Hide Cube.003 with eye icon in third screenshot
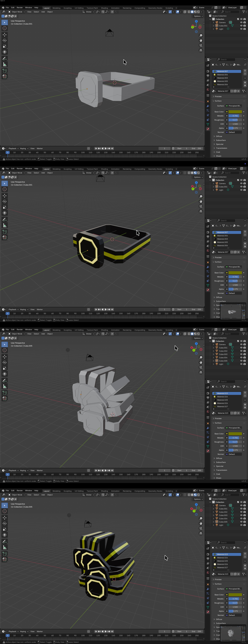This screenshot has width=248, height=644. coord(241,354)
